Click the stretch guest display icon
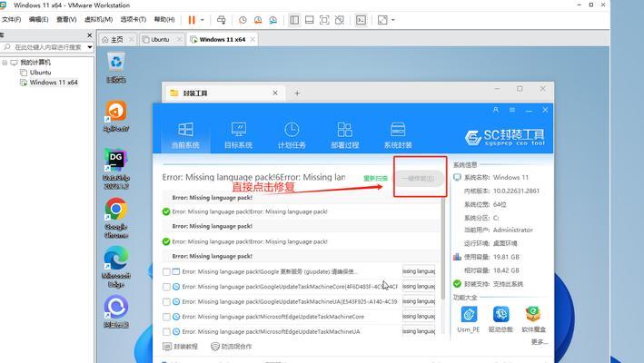This screenshot has height=363, width=644. 382,20
